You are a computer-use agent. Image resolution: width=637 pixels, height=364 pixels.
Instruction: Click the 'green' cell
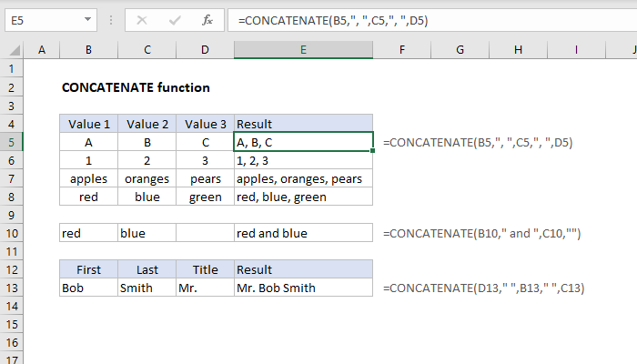pyautogui.click(x=205, y=197)
